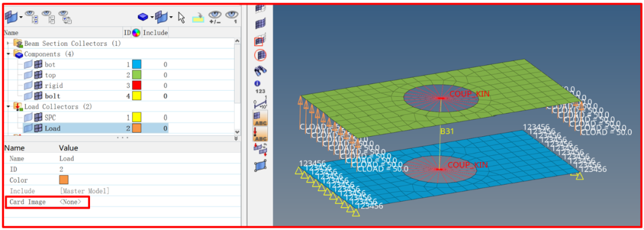Toggle visibility of the bot component
644x230 pixels.
pyautogui.click(x=28, y=65)
